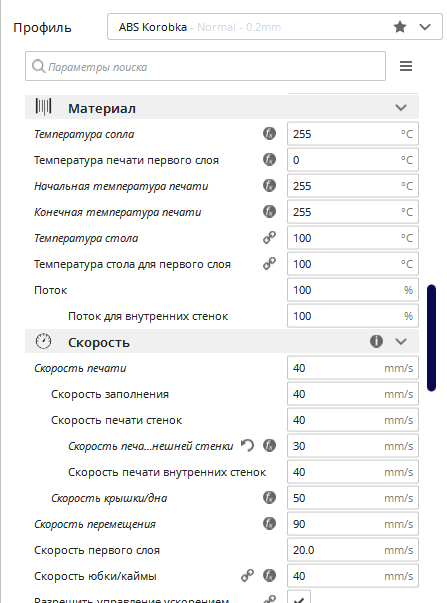Viewport: 447px width, 603px height.
Task: Click fx icon for Скорость перемещения
Action: (x=269, y=523)
